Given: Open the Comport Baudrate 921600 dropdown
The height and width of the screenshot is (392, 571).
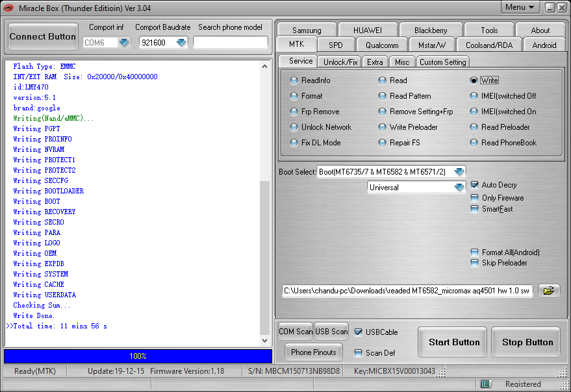Looking at the screenshot, I should tap(181, 43).
